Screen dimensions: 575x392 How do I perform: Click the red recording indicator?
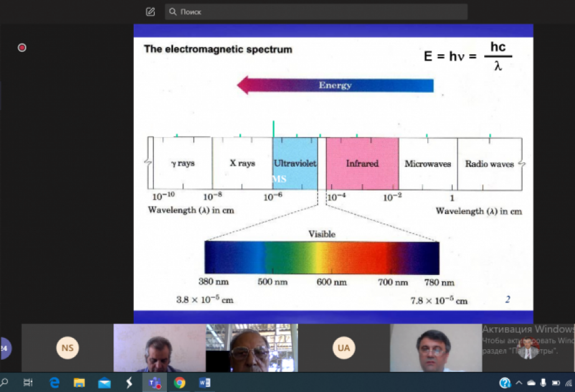[22, 48]
